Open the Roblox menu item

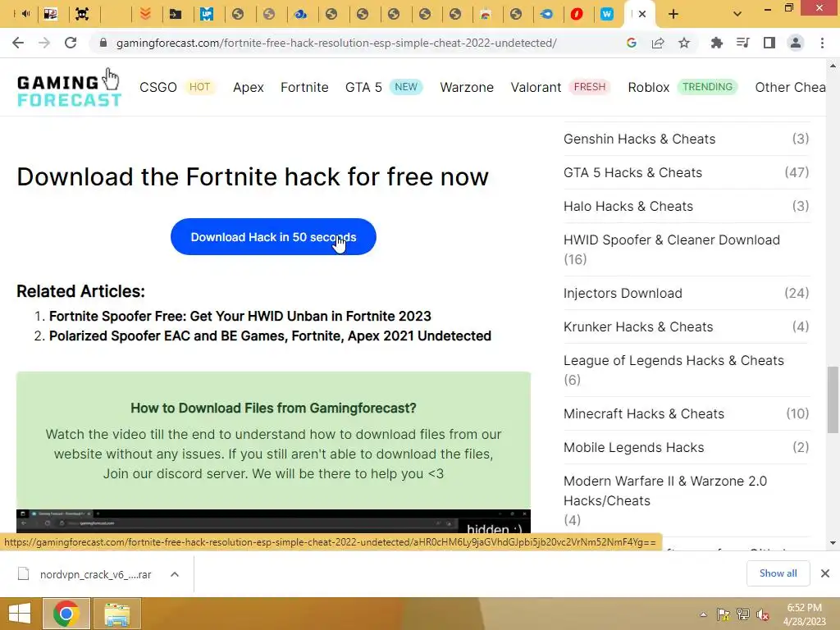648,87
